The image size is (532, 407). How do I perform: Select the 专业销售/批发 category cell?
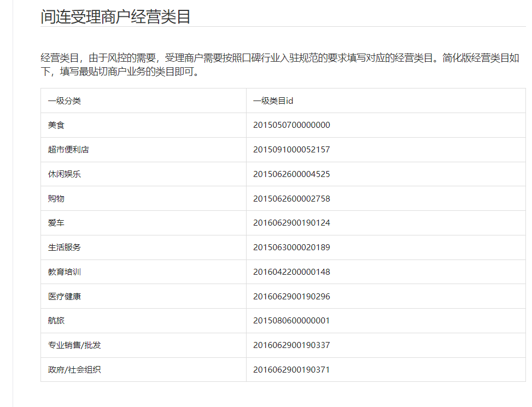(74, 345)
